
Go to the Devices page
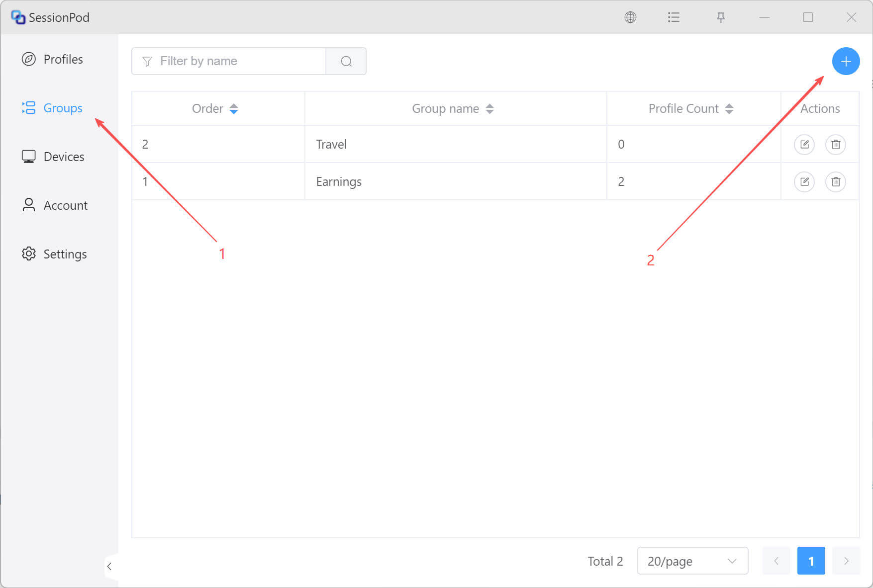tap(53, 157)
